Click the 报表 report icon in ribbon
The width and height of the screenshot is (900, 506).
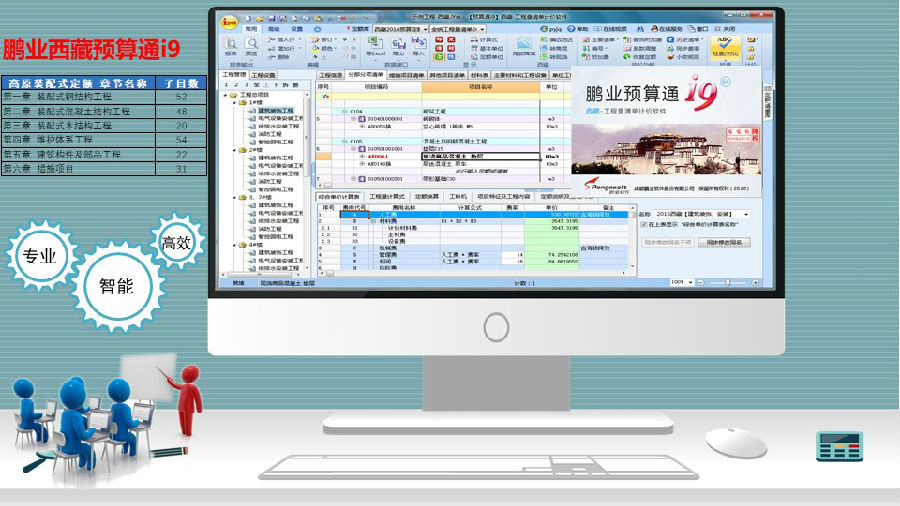231,47
